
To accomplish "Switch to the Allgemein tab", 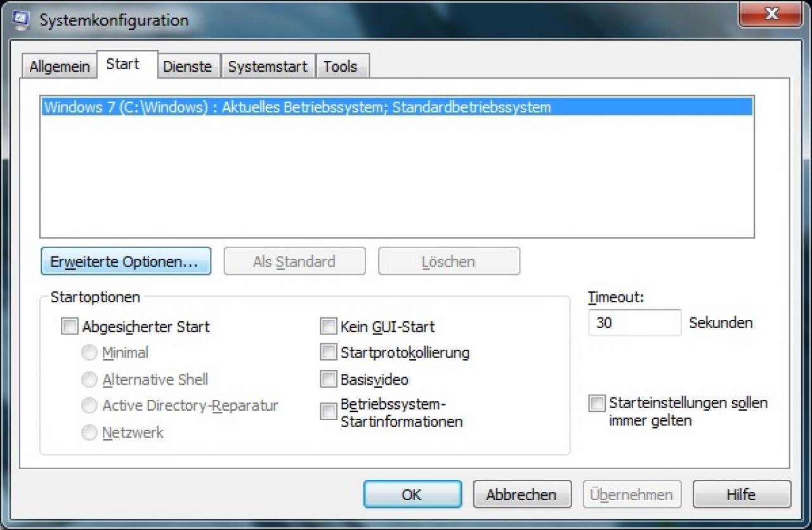I will 59,67.
